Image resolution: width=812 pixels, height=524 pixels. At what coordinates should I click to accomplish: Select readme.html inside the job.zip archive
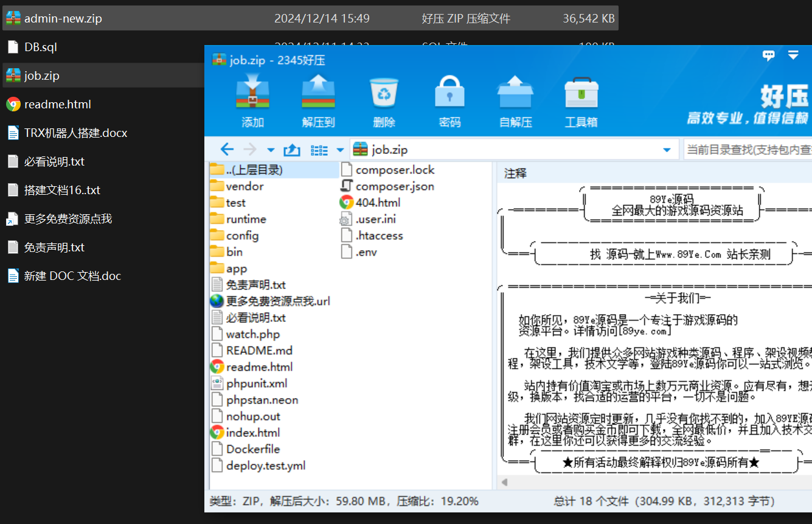pos(252,367)
